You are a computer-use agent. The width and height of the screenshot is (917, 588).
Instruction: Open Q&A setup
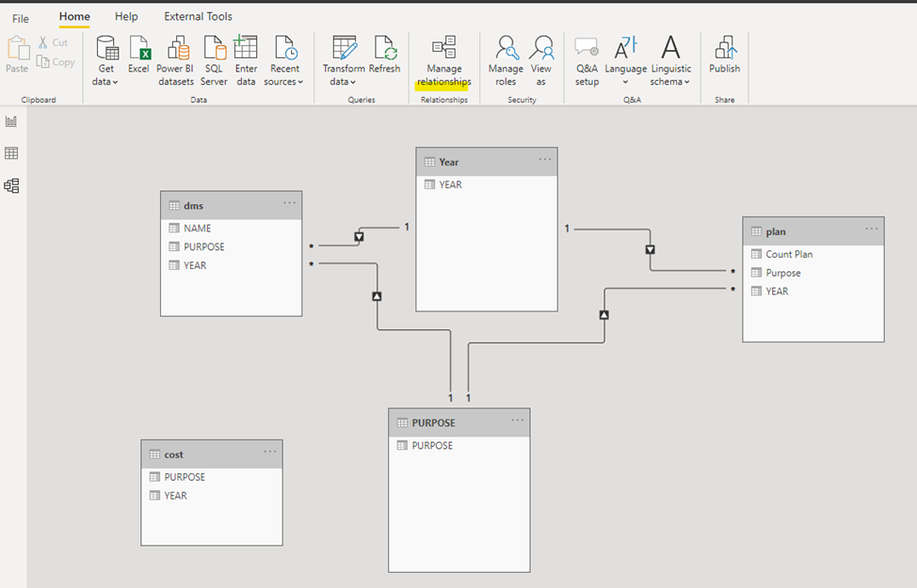click(587, 61)
